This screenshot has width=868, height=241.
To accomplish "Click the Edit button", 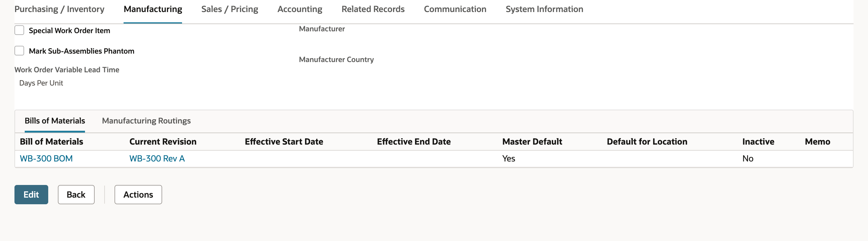I will 31,195.
